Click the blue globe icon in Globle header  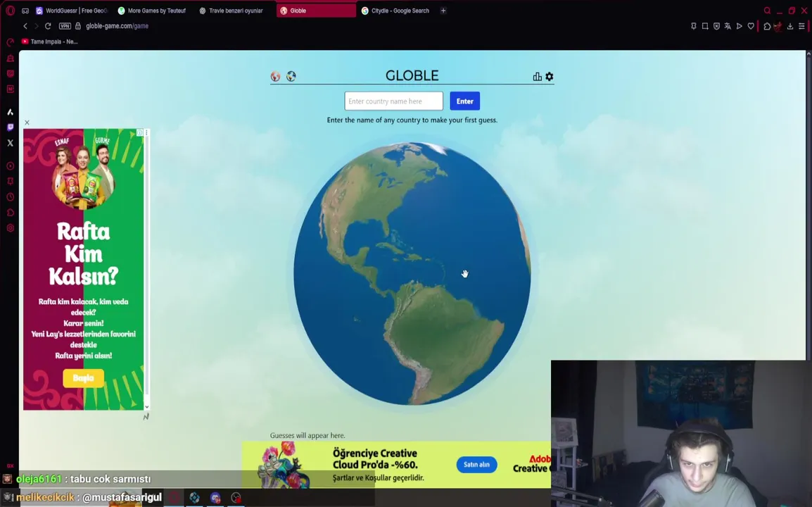click(x=291, y=77)
